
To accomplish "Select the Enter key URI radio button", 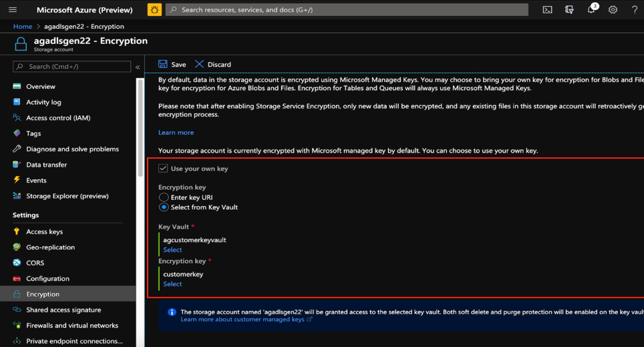I will point(164,197).
